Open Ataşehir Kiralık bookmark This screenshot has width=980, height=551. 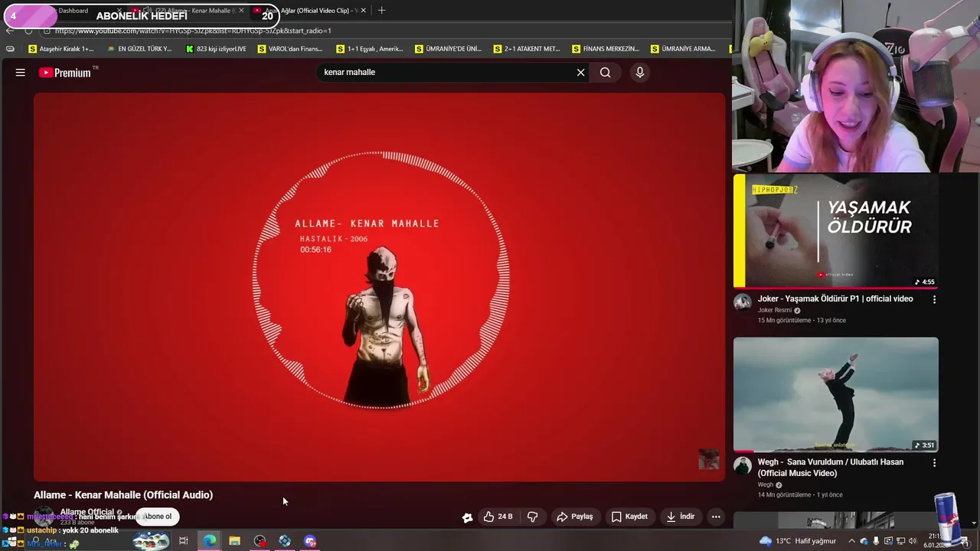pyautogui.click(x=60, y=49)
